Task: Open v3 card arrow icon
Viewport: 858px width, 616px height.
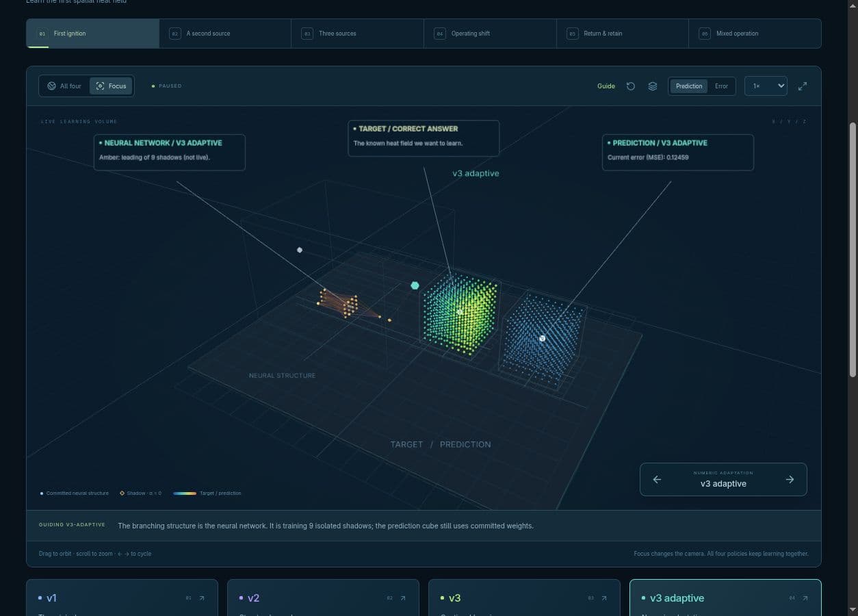Action: click(x=604, y=598)
